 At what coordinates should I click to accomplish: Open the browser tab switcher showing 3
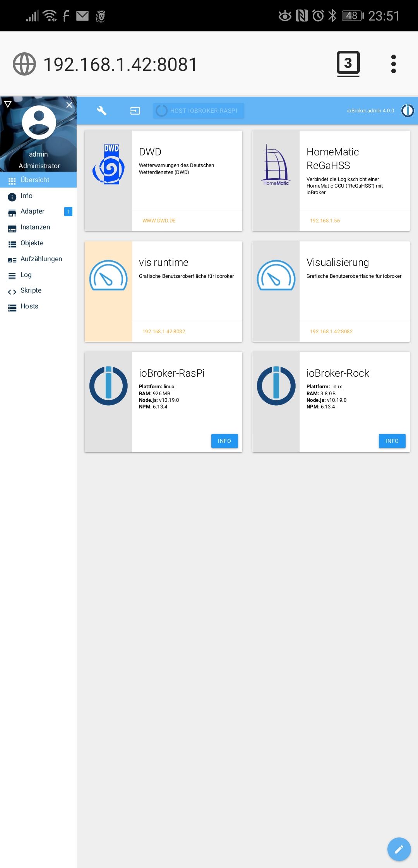click(348, 64)
